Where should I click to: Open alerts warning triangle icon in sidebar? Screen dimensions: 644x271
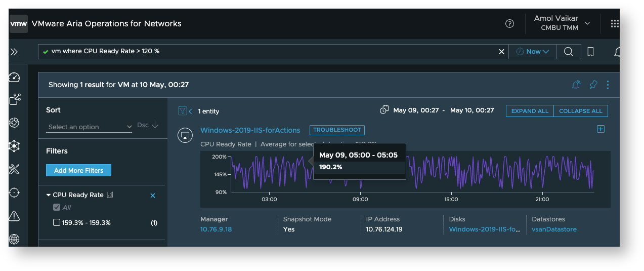14,216
